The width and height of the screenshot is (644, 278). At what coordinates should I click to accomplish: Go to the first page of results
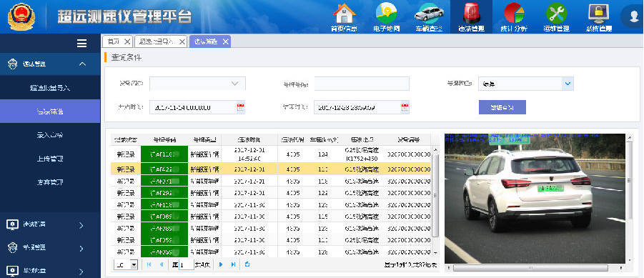coord(149,265)
